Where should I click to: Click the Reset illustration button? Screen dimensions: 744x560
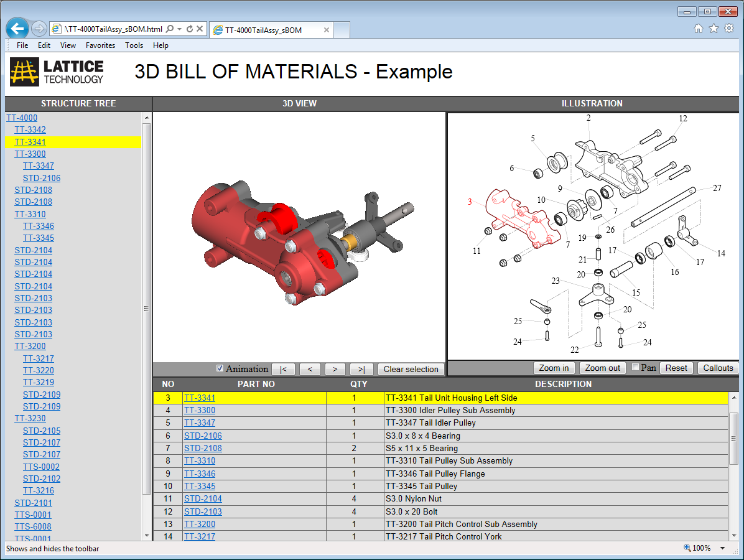coord(676,368)
